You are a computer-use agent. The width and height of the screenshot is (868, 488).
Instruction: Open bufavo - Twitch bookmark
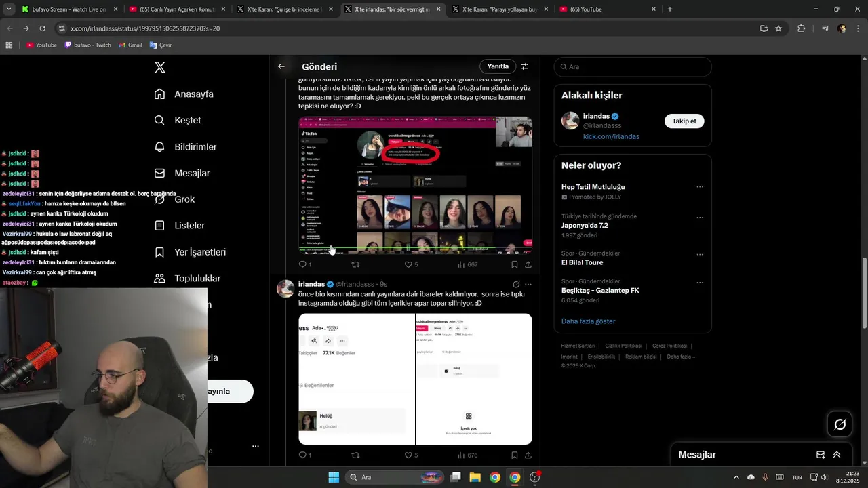[87, 45]
